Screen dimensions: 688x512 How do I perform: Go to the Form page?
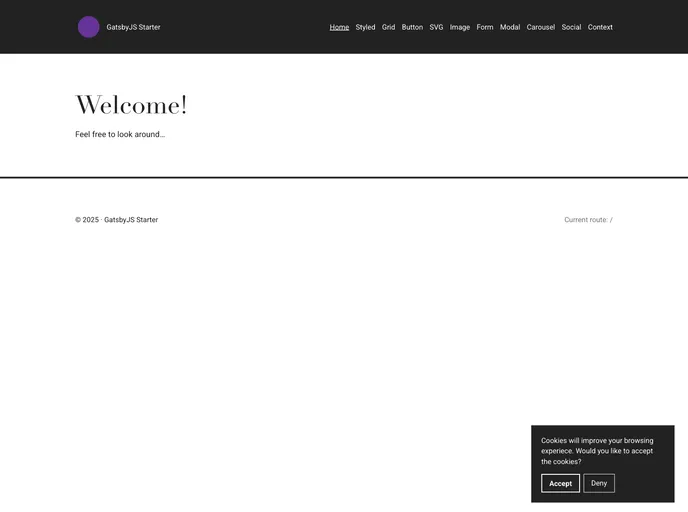pyautogui.click(x=485, y=27)
